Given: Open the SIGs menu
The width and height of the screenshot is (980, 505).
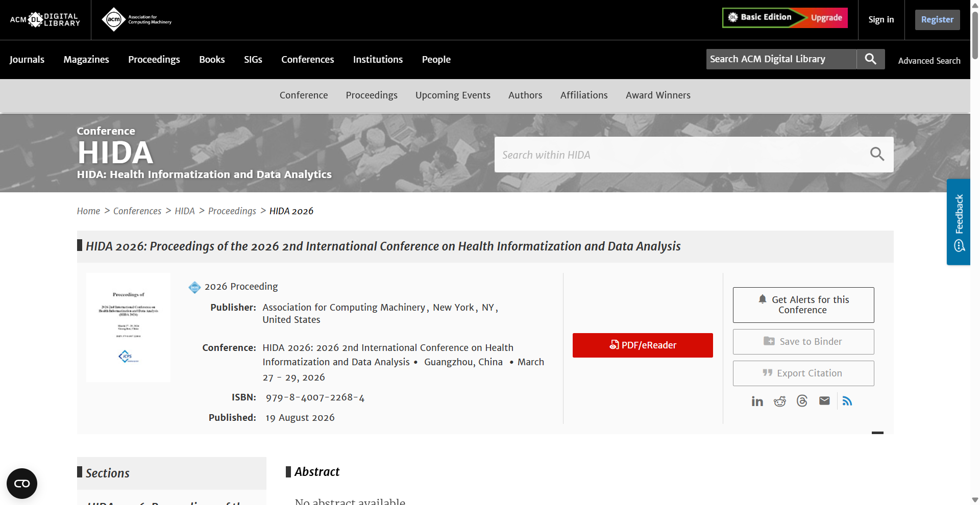Looking at the screenshot, I should click(x=253, y=60).
